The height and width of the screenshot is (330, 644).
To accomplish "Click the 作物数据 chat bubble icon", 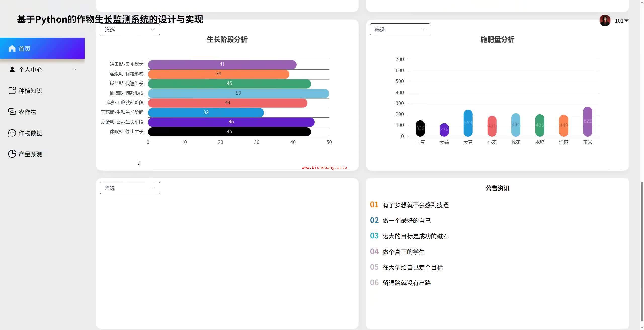I will tap(12, 133).
